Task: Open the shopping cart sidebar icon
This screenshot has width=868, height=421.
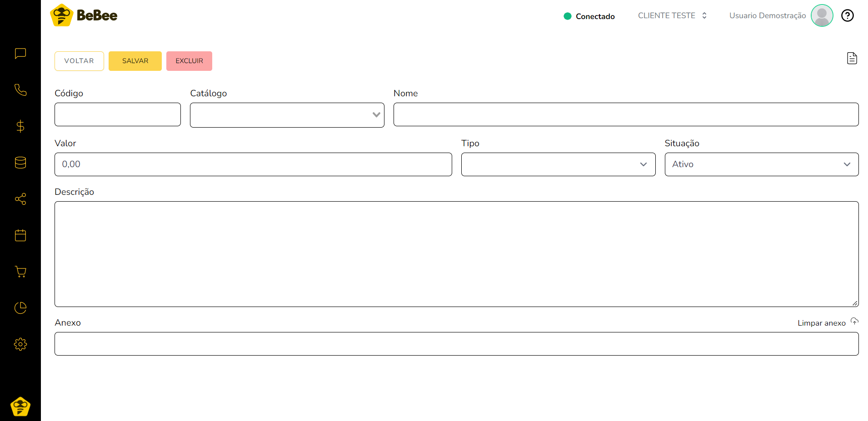Action: click(x=20, y=272)
